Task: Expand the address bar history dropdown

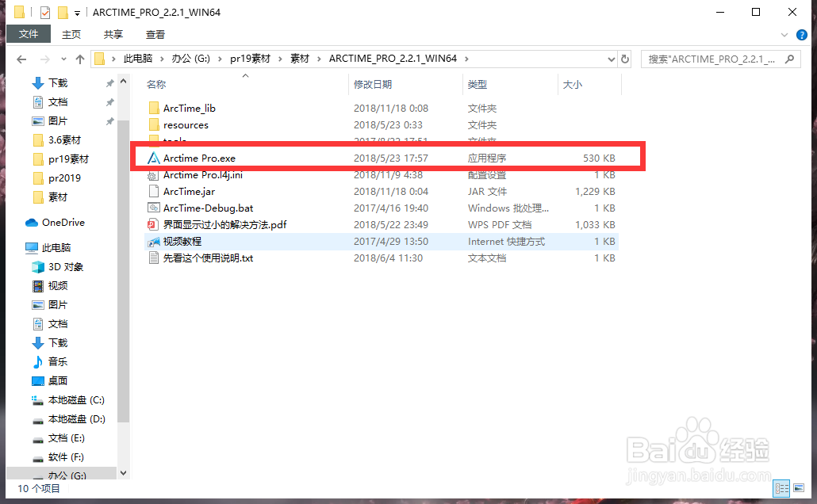Action: pyautogui.click(x=612, y=59)
